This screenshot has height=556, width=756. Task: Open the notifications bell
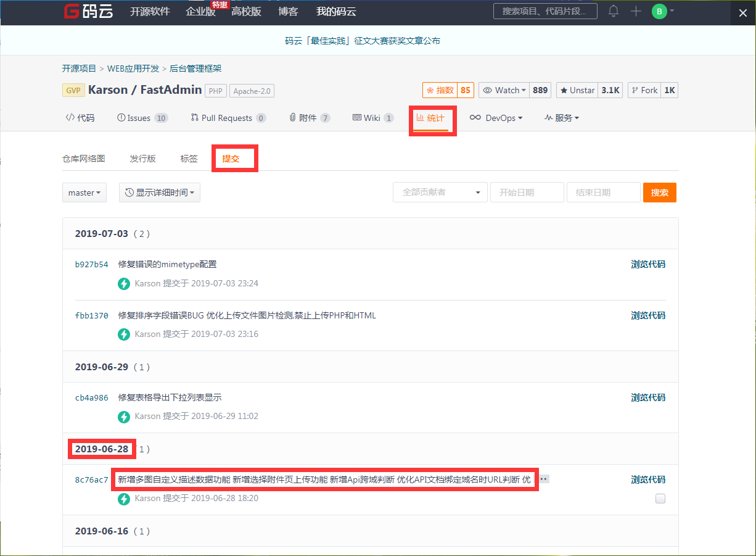point(614,11)
